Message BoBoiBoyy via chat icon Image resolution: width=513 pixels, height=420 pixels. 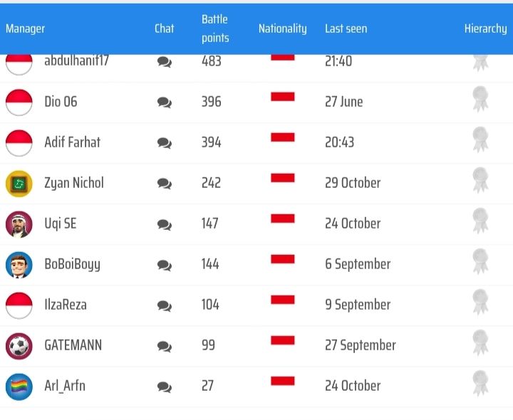pyautogui.click(x=165, y=265)
